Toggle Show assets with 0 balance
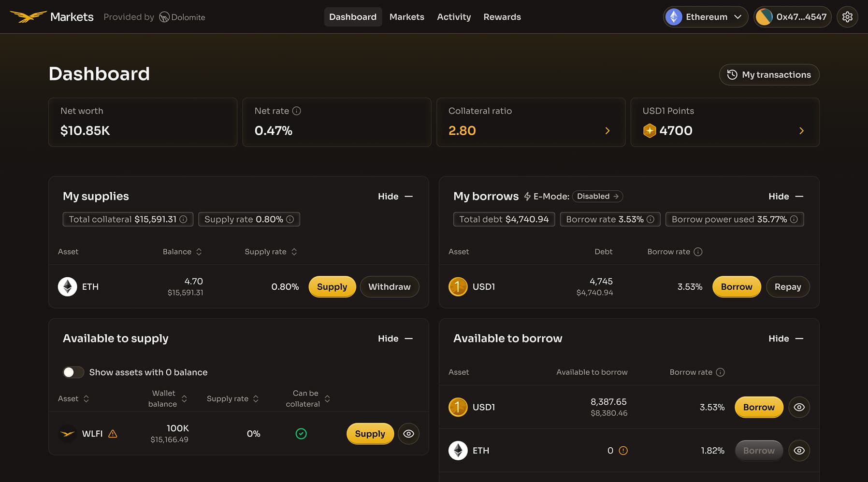This screenshot has height=482, width=868. 73,372
